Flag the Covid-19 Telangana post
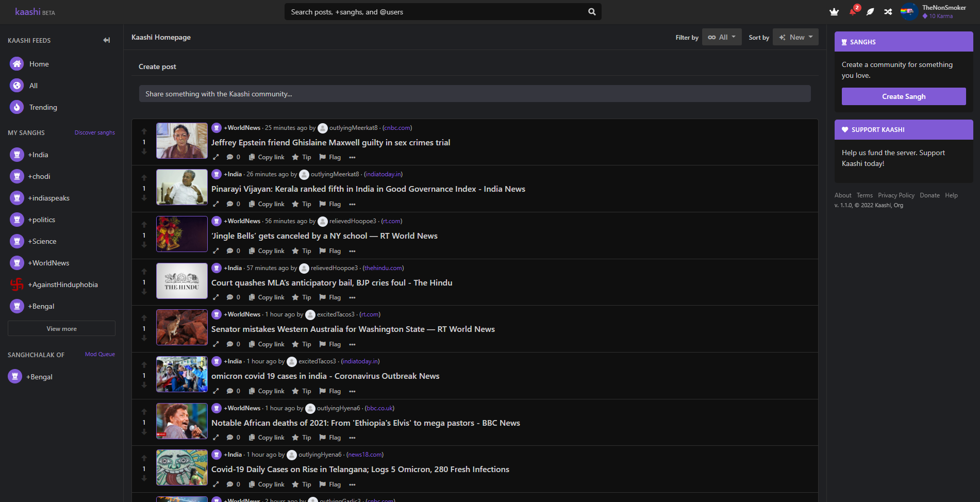 point(330,484)
